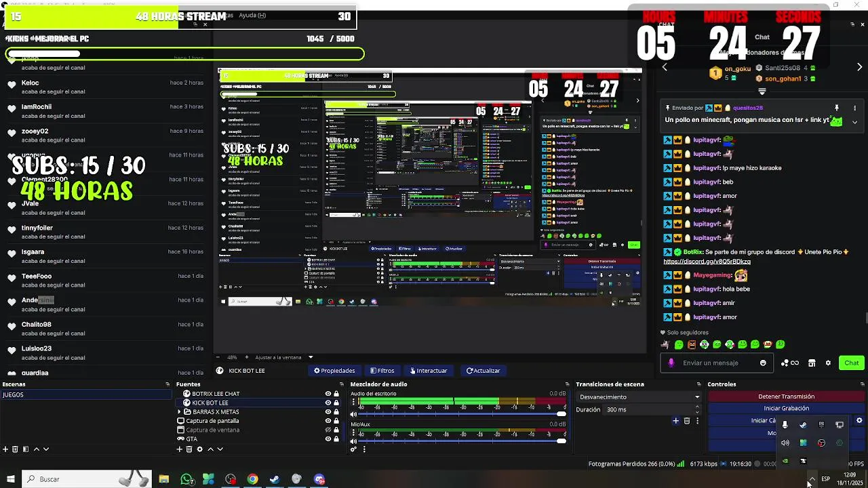Collapse top donors with the down chevron
Image resolution: width=868 pixels, height=488 pixels.
pyautogui.click(x=762, y=91)
